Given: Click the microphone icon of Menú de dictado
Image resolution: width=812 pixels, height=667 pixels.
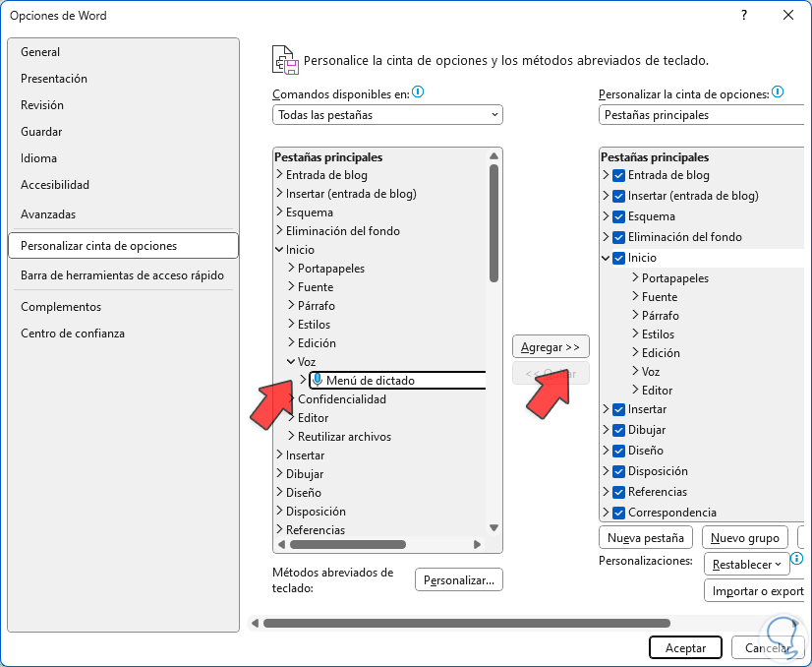Looking at the screenshot, I should [318, 380].
